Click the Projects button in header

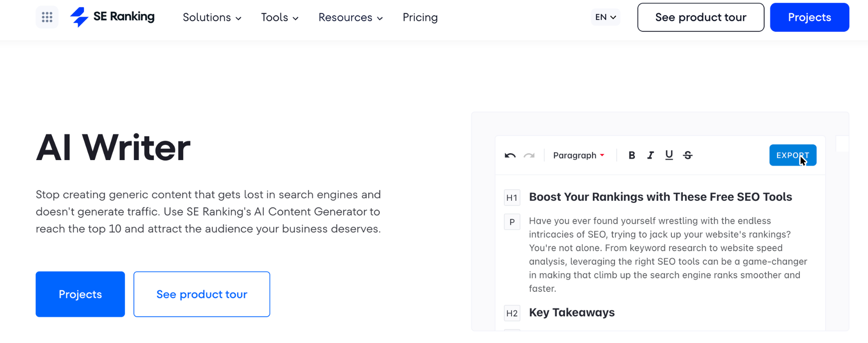click(x=809, y=17)
